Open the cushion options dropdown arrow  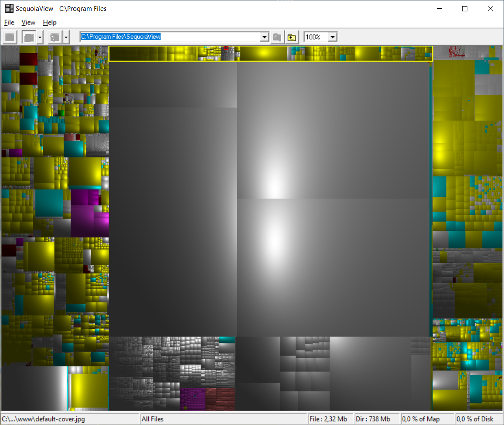[40, 37]
